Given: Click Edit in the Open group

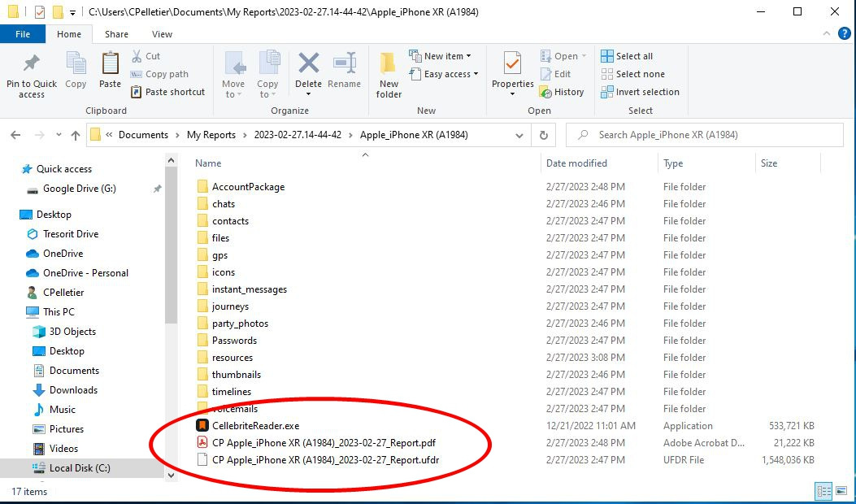Looking at the screenshot, I should click(555, 74).
